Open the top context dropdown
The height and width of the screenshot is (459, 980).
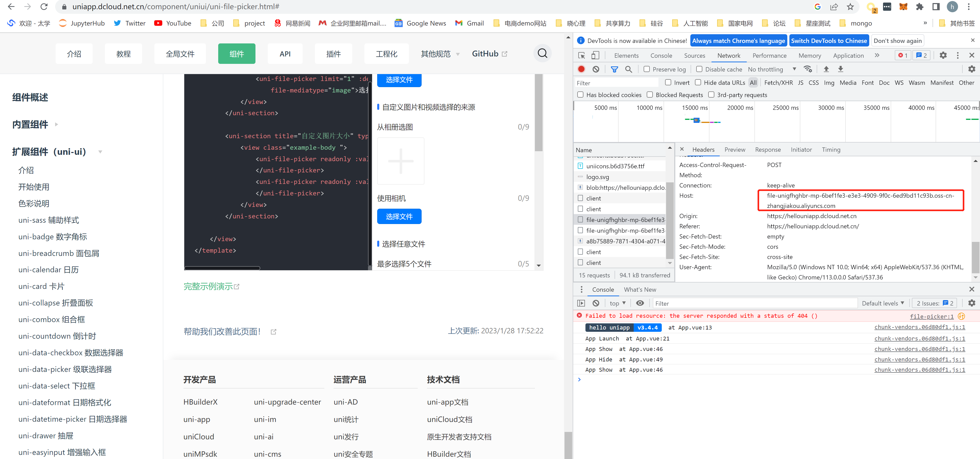tap(617, 303)
